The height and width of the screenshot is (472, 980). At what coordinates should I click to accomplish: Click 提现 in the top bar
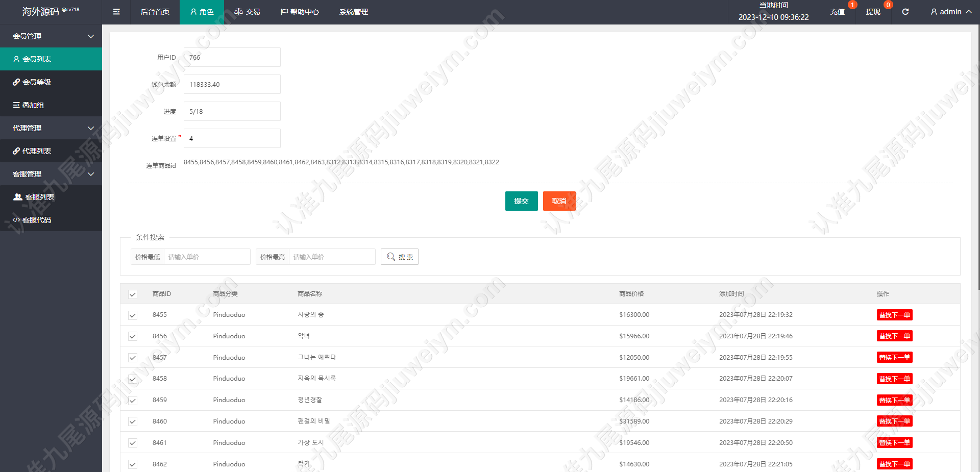coord(873,12)
